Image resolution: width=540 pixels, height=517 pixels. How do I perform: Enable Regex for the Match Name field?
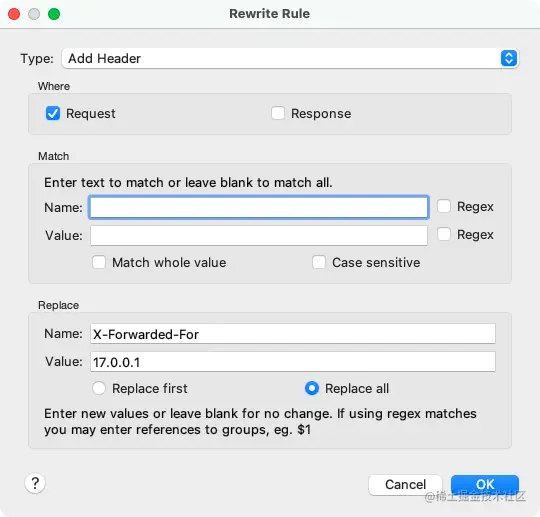444,206
